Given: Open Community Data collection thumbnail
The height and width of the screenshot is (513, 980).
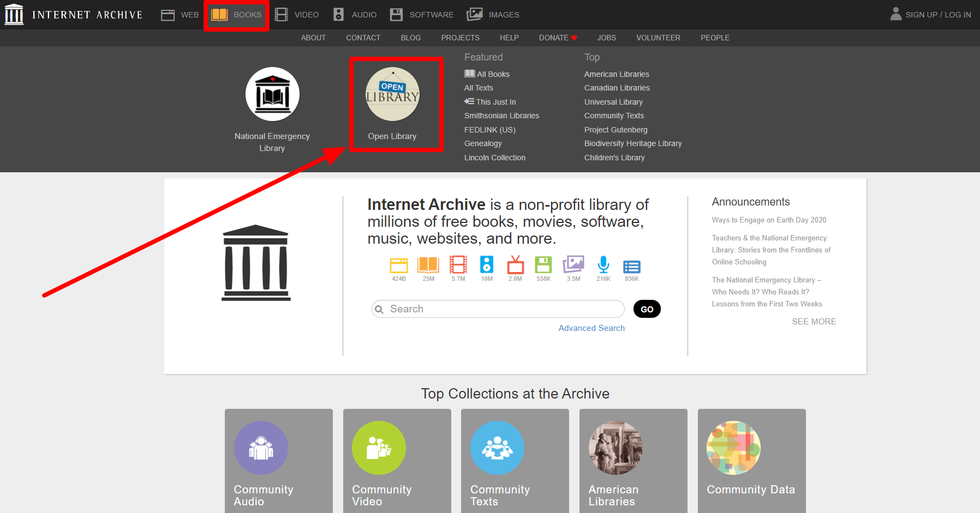Looking at the screenshot, I should (734, 448).
